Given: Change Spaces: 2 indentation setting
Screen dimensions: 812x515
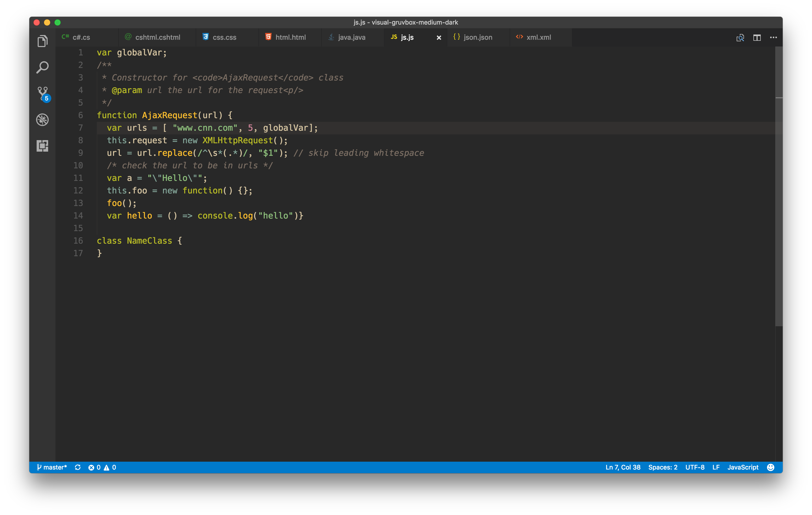Looking at the screenshot, I should click(663, 467).
